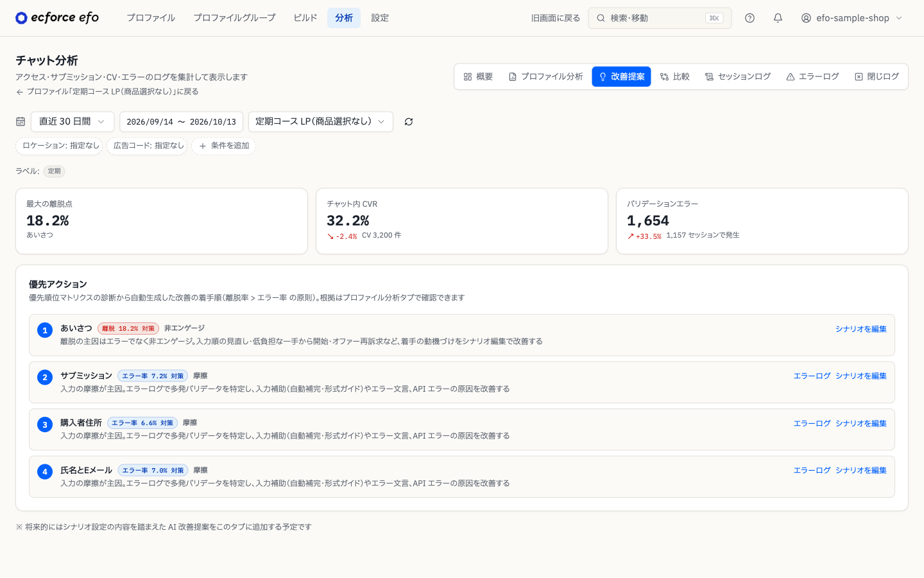Image resolution: width=924 pixels, height=578 pixels.
Task: Click the チャット内 CVR 32.2% value
Action: click(x=348, y=220)
